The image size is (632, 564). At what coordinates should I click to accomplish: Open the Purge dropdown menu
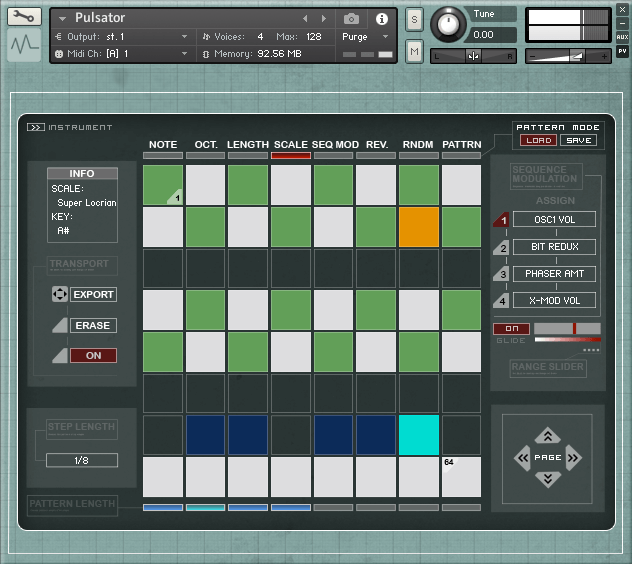365,37
